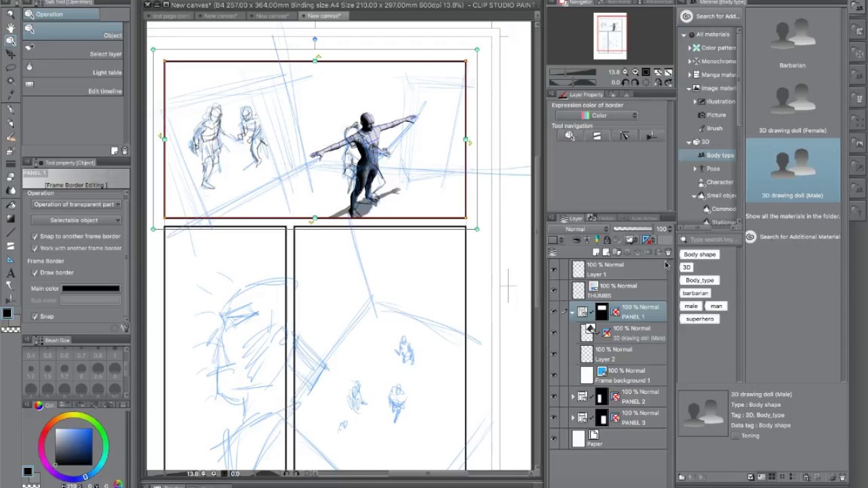Expand the Pose material folder
This screenshot has height=488, width=868.
coord(695,169)
